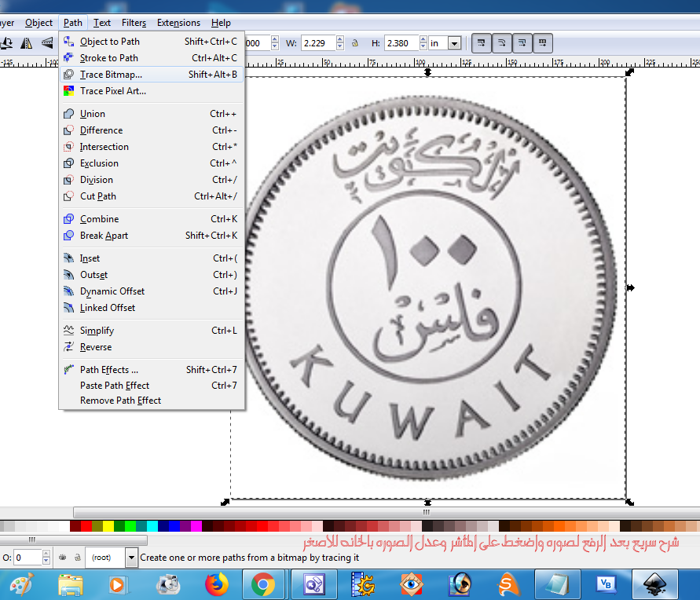
Task: Toggle scale stroke width button
Action: click(x=482, y=43)
